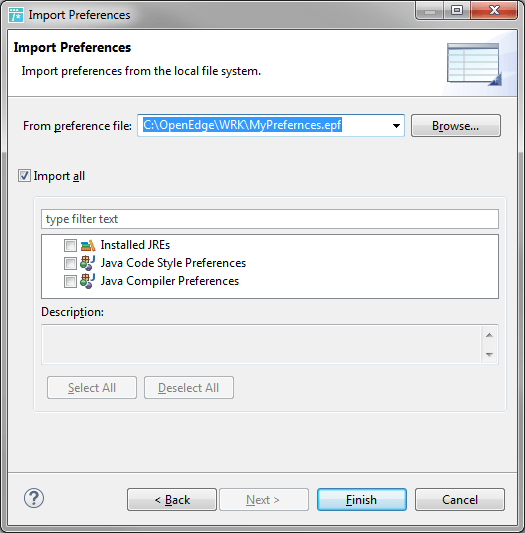Select the Installed JREs tree item
525x533 pixels.
point(135,245)
